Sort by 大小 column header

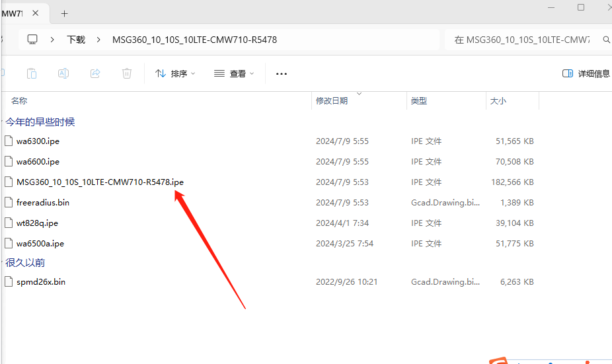point(498,100)
